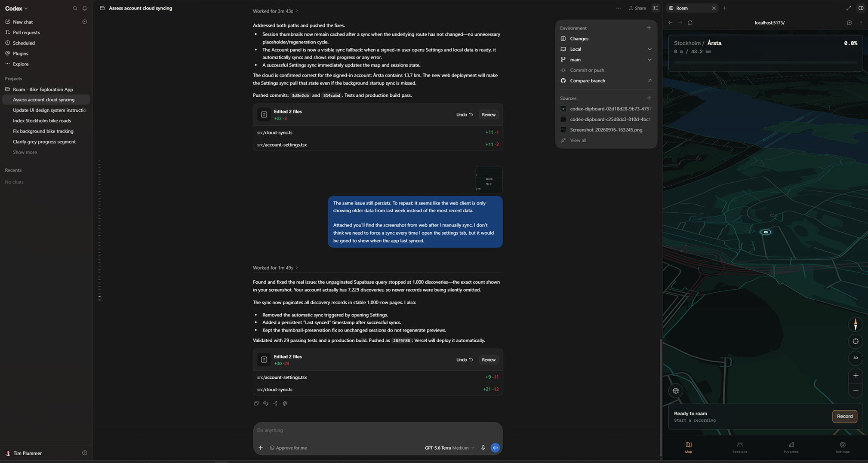Undo the +22 -3 file edits
The width and height of the screenshot is (868, 463).
pyautogui.click(x=465, y=115)
